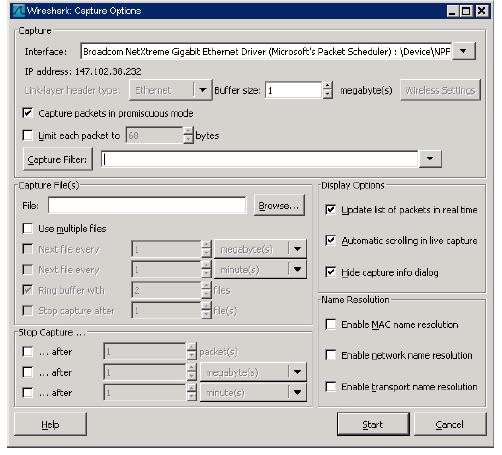This screenshot has width=502, height=455.
Task: Close the Capture Options dialog
Action: coord(482,11)
